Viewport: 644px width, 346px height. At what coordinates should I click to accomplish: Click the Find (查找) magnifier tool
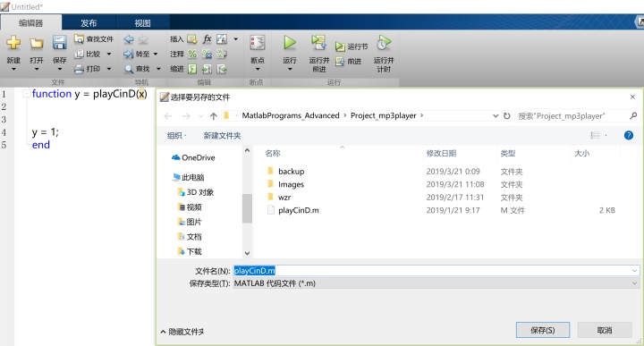[x=137, y=69]
